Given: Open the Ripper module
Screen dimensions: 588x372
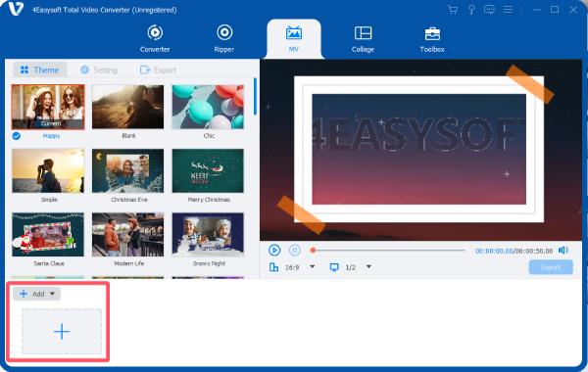Looking at the screenshot, I should (224, 38).
